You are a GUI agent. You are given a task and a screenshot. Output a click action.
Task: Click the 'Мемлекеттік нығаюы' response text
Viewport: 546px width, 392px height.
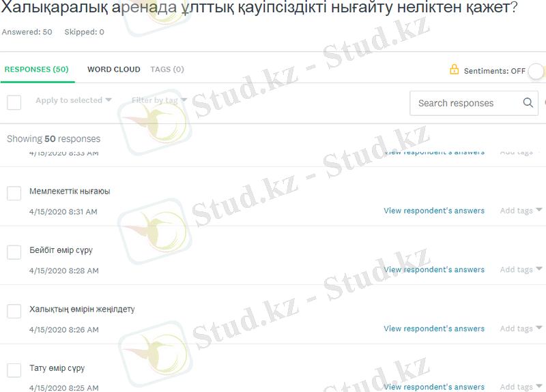pos(70,192)
